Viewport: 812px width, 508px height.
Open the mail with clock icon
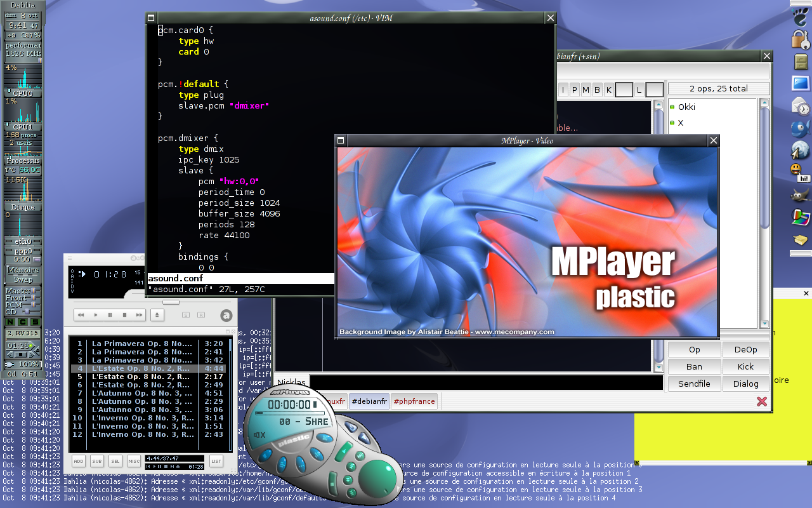801,106
